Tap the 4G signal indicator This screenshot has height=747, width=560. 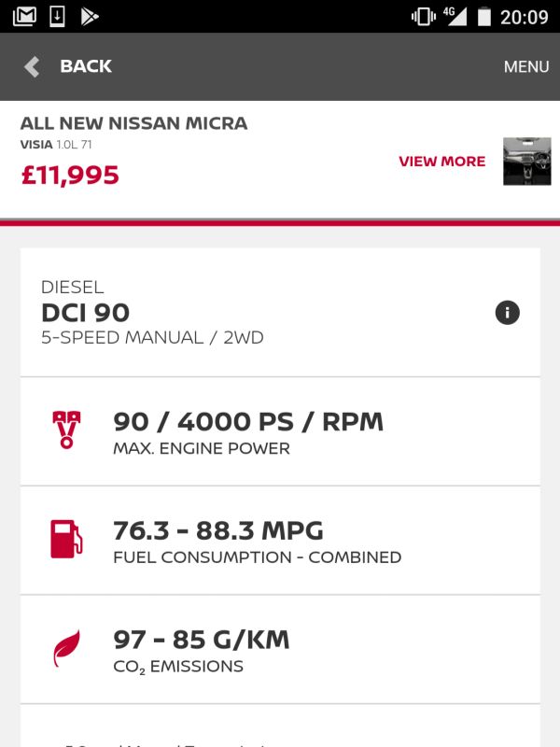(455, 16)
